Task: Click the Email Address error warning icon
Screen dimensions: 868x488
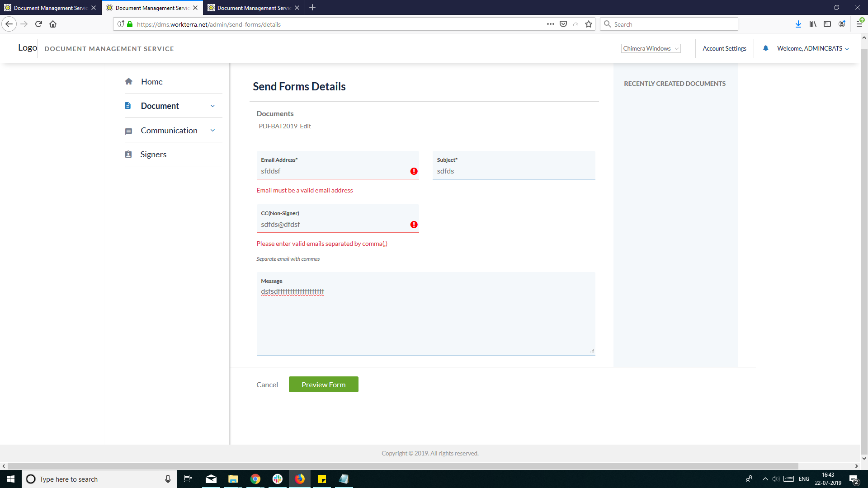Action: tap(414, 171)
